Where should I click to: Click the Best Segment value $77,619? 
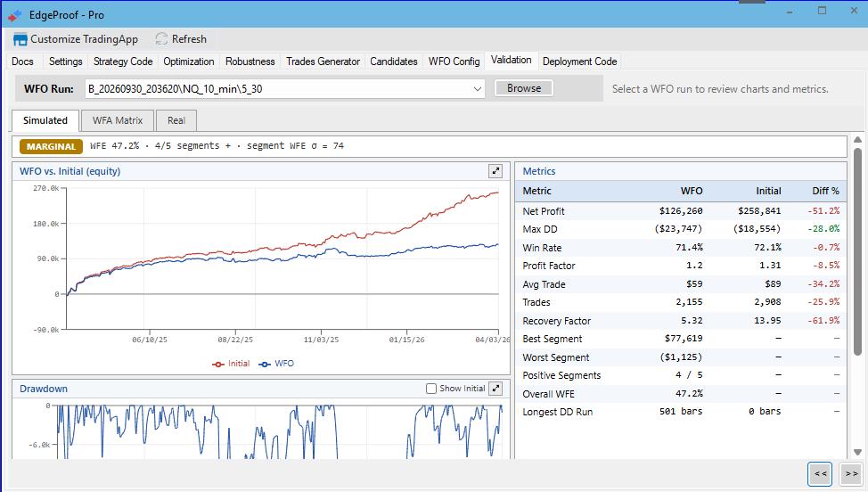684,338
